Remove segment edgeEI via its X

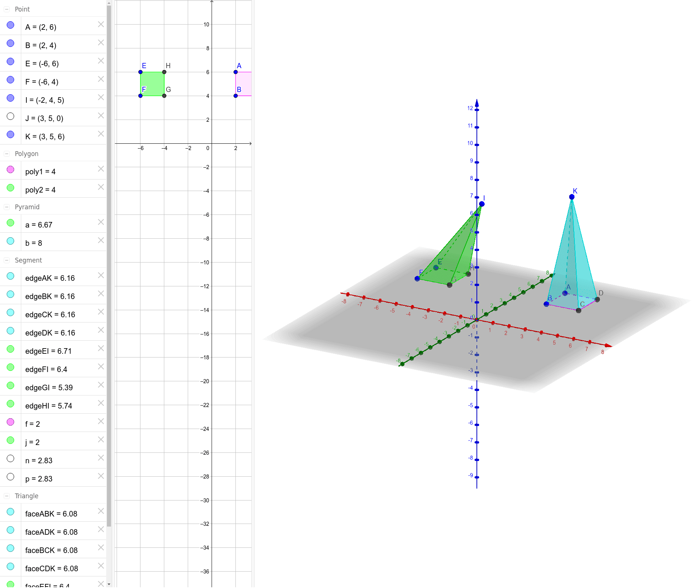click(x=101, y=348)
